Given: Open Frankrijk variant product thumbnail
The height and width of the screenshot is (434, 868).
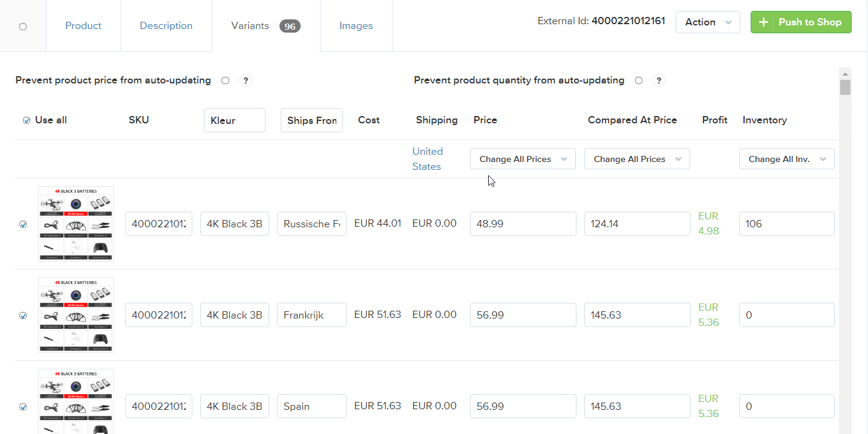Looking at the screenshot, I should (x=76, y=315).
